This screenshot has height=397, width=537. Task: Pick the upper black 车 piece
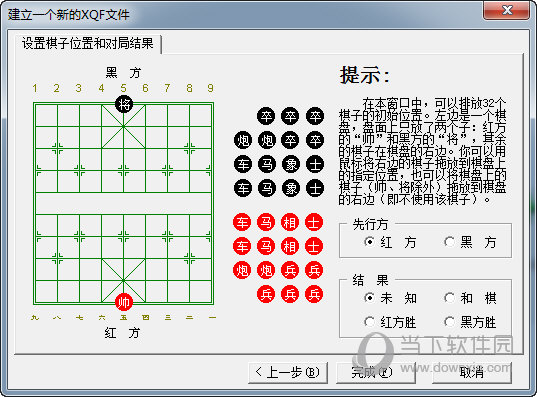243,164
